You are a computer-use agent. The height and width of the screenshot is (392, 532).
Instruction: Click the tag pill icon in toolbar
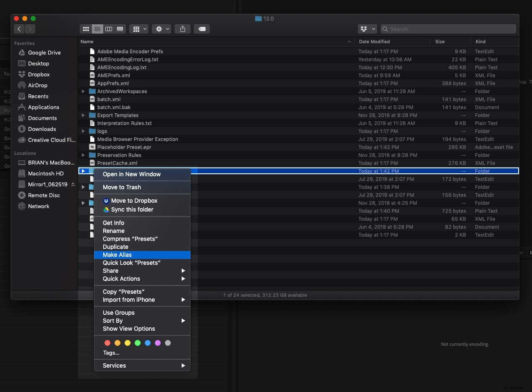coord(201,29)
